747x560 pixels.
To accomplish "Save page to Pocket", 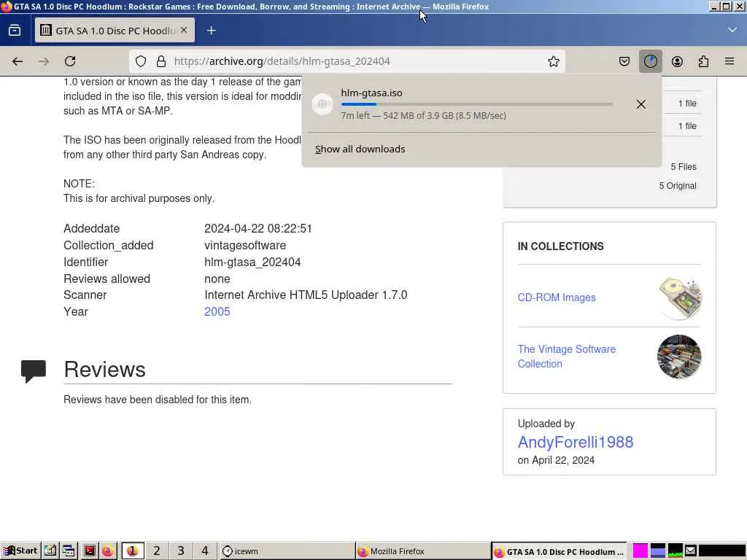I will (x=624, y=61).
